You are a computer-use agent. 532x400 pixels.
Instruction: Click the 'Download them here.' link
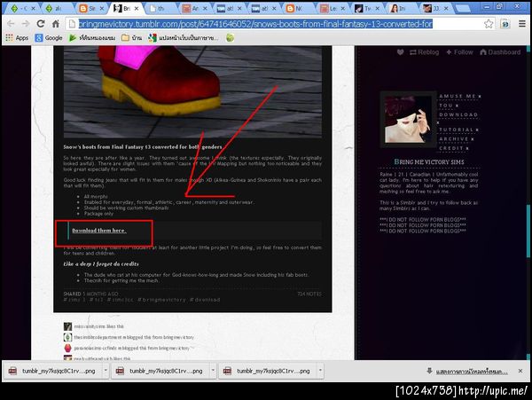pyautogui.click(x=99, y=231)
